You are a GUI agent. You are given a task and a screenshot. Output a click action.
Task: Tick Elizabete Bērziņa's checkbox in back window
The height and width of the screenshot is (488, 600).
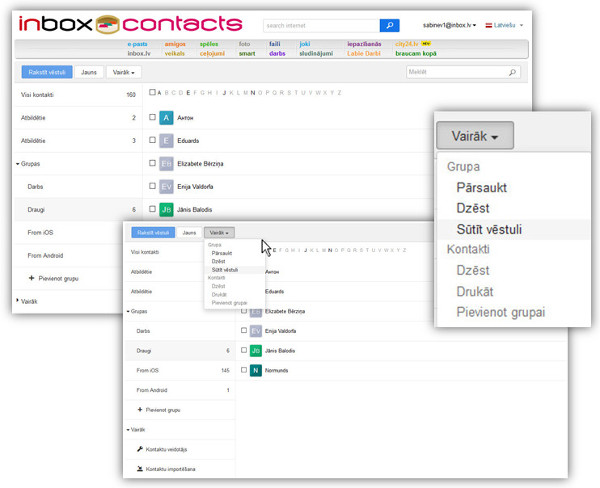152,163
